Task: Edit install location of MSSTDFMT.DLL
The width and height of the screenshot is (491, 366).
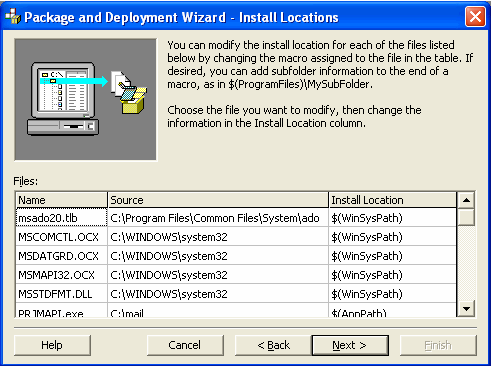Action: [392, 294]
